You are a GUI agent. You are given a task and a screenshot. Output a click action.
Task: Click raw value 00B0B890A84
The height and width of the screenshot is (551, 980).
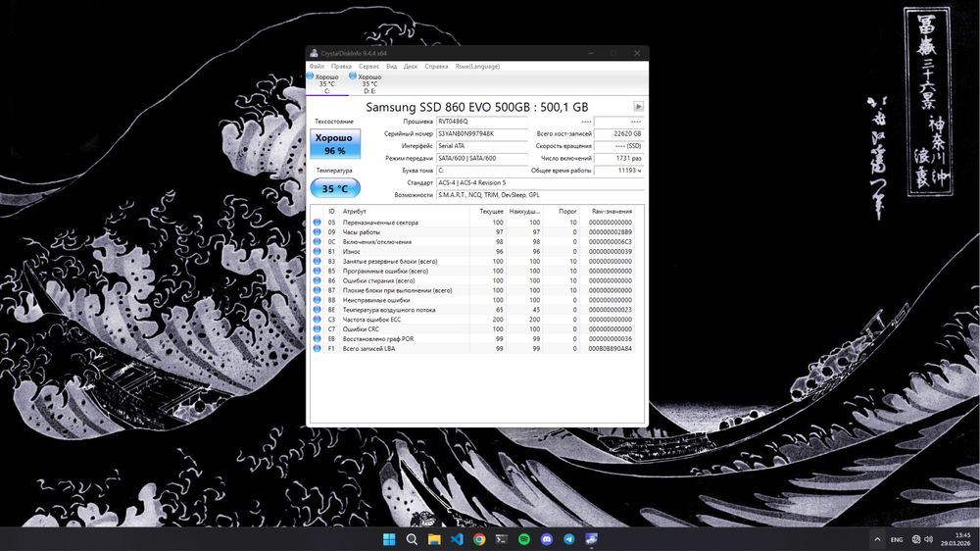click(610, 348)
